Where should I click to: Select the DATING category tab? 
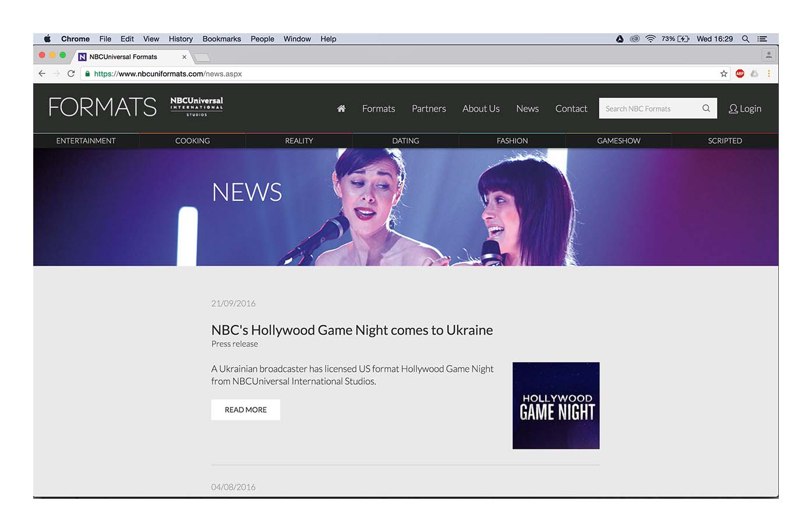405,141
